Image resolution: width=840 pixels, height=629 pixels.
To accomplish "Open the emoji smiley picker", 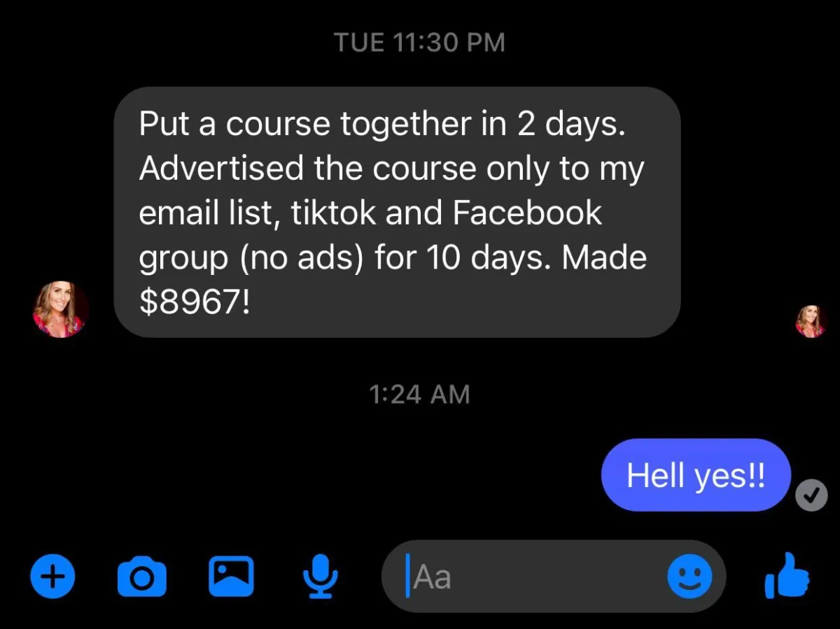I will click(x=689, y=577).
